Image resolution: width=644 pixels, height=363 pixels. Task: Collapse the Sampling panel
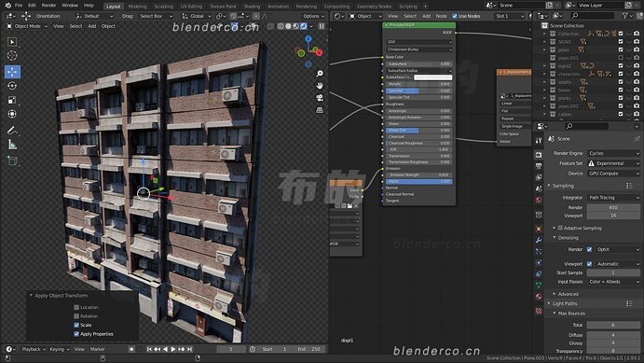pyautogui.click(x=563, y=186)
